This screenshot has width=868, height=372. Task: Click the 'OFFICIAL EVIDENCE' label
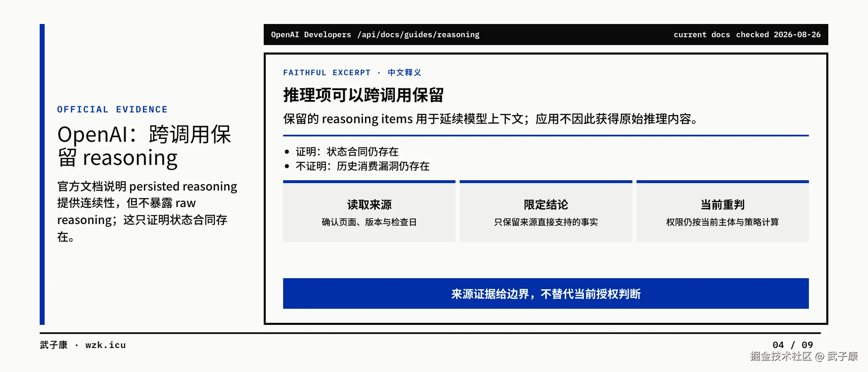tap(112, 110)
